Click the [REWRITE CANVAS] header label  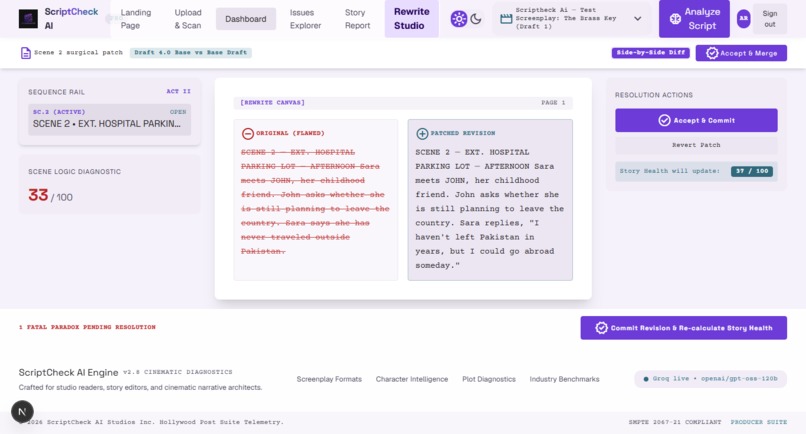[x=272, y=103]
